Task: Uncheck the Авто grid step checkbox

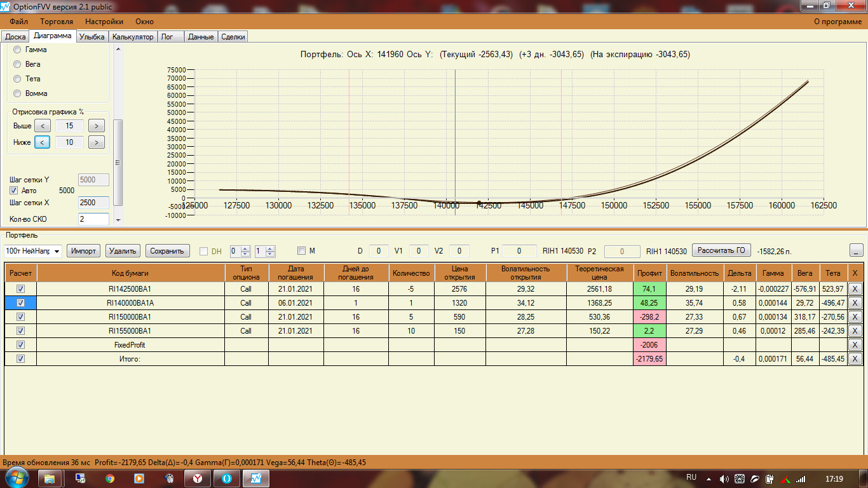Action: coord(14,191)
